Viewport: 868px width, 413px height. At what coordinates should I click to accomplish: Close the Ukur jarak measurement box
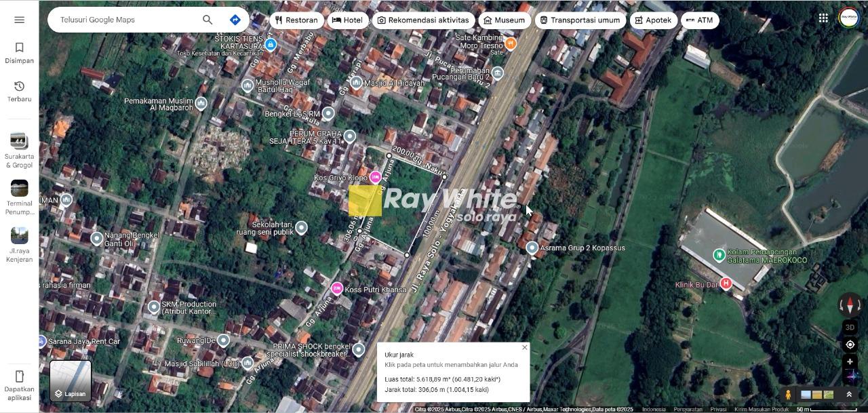(524, 348)
